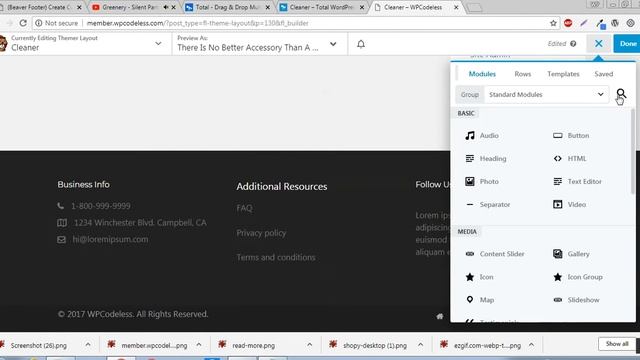Add the Heading module
This screenshot has width=640, height=360.
(x=486, y=158)
